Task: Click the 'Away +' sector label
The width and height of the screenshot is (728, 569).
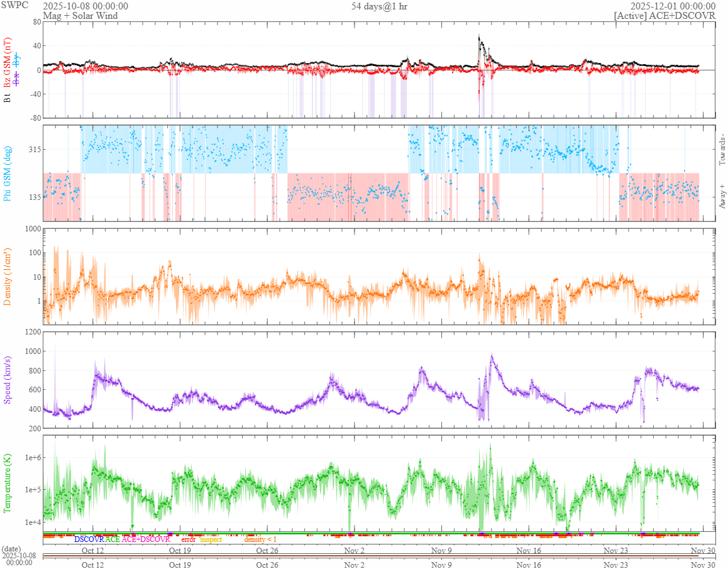Action: click(x=722, y=197)
